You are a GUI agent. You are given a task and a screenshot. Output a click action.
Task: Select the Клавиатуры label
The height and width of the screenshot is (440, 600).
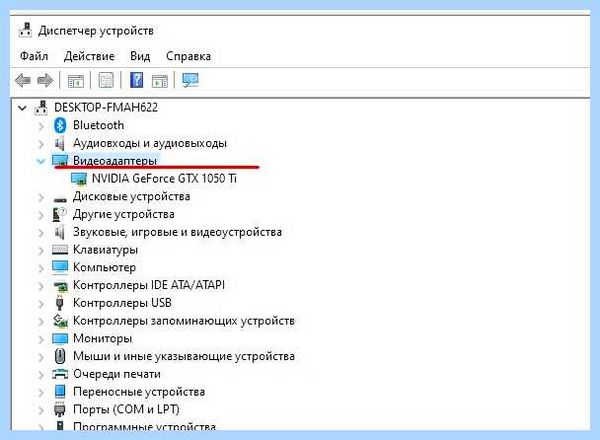tap(105, 249)
